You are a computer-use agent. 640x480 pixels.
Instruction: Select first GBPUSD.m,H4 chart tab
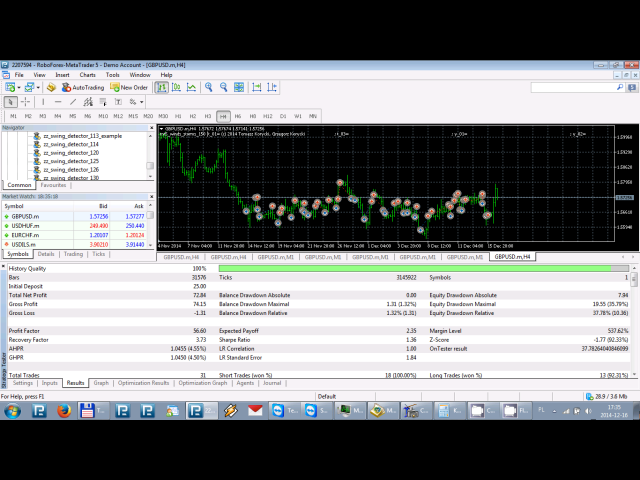[x=181, y=257]
